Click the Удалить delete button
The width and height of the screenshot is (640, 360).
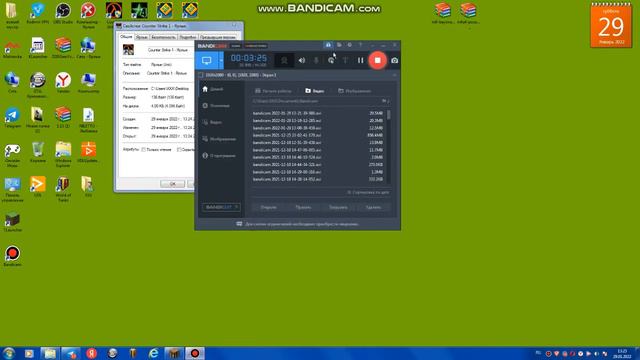[x=373, y=207]
